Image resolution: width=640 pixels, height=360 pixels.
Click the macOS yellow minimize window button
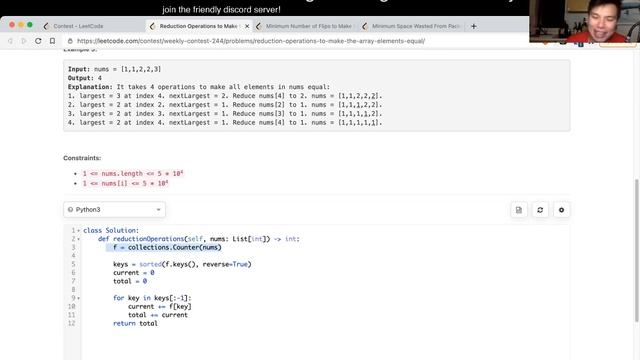tap(21, 25)
